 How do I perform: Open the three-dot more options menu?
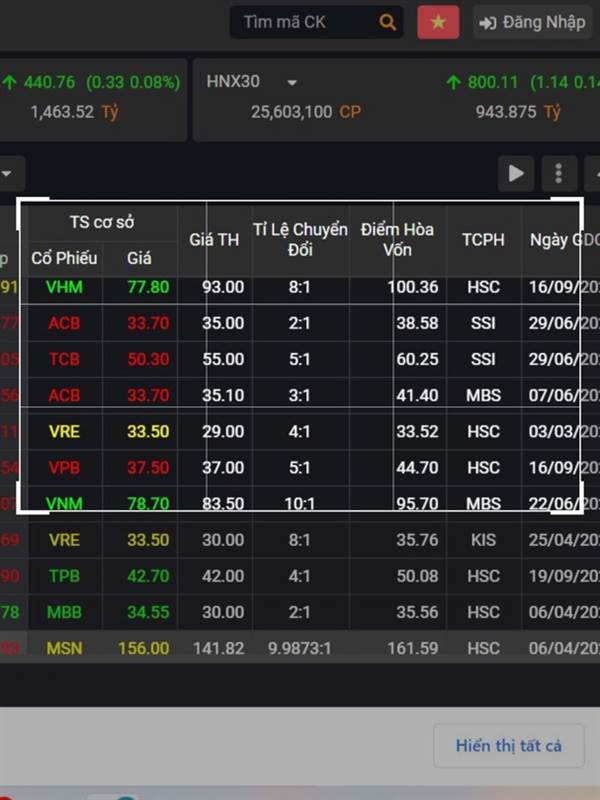point(559,173)
